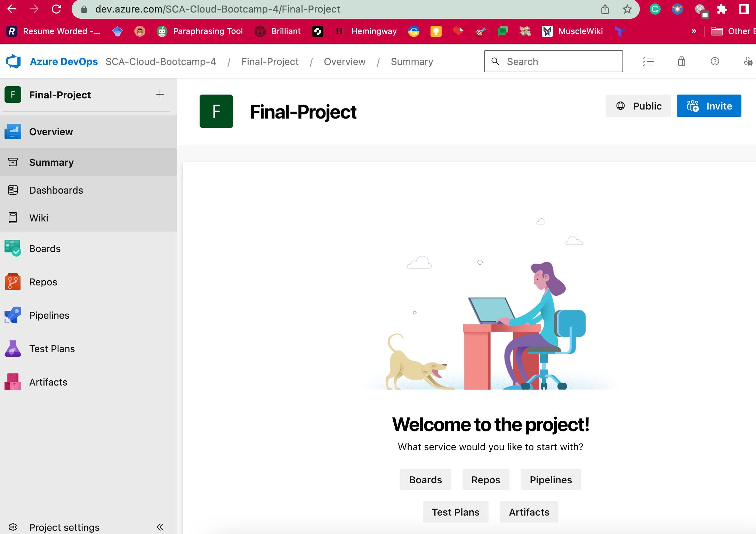Viewport: 756px width, 534px height.
Task: Open the Overview breadcrumb item
Action: 345,62
